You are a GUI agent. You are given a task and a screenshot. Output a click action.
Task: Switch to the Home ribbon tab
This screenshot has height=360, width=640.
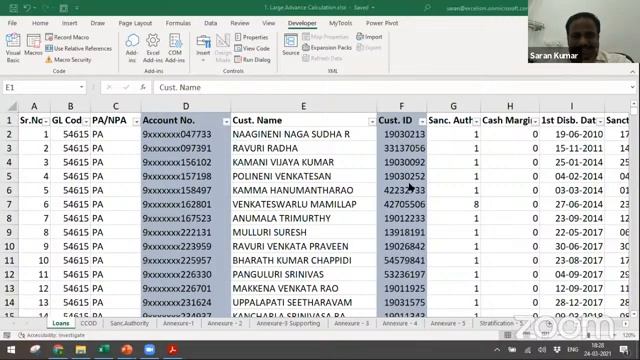point(40,23)
